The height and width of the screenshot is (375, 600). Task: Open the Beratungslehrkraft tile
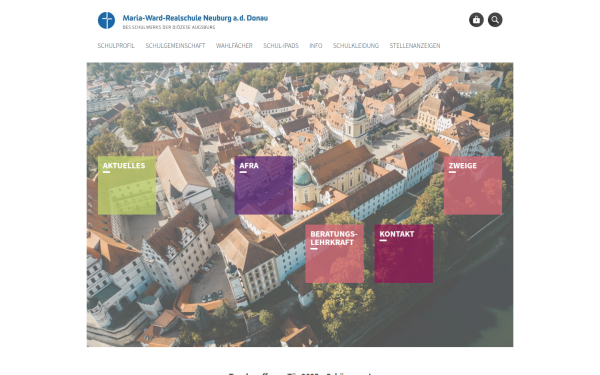(x=334, y=254)
